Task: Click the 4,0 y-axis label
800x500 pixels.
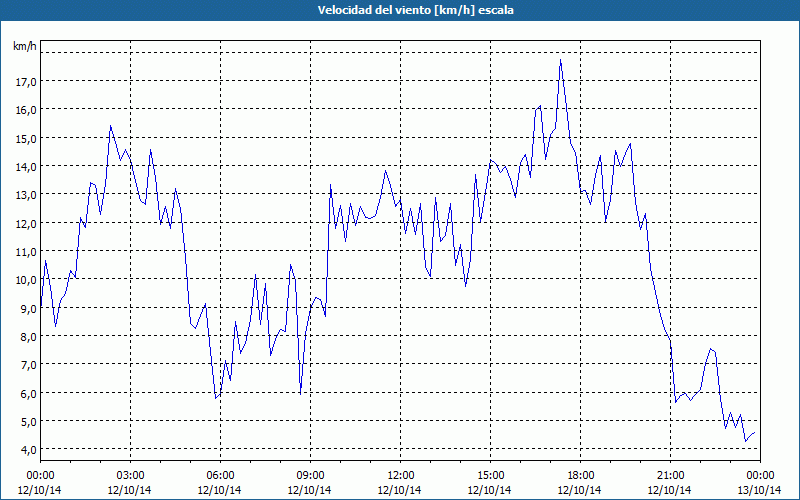Action: pos(29,449)
